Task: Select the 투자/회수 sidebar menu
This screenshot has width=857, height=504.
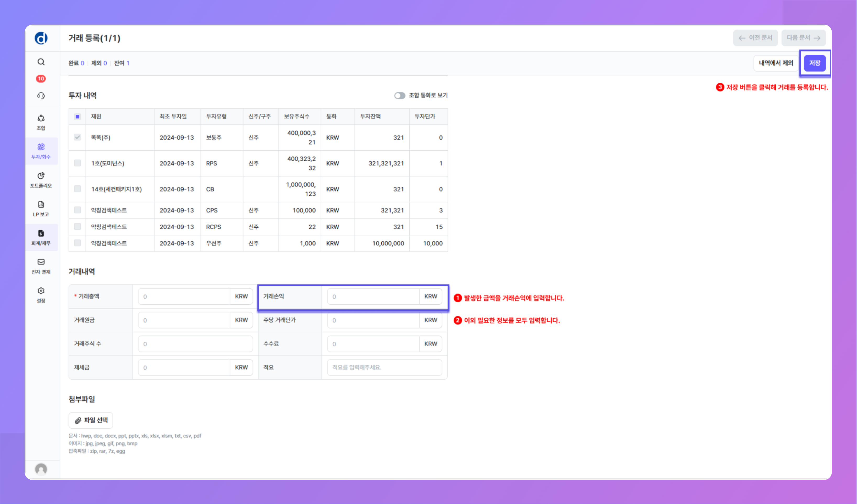Action: [41, 151]
